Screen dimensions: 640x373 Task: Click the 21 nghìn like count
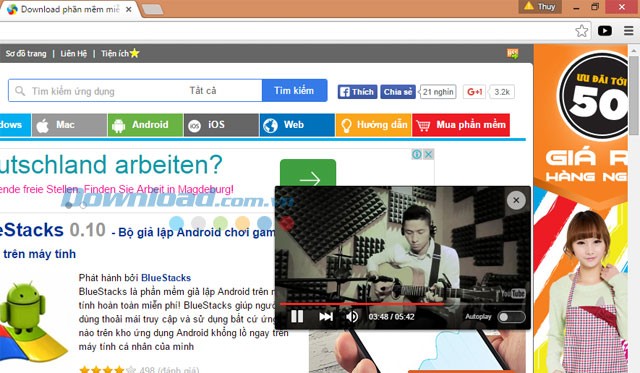[438, 92]
